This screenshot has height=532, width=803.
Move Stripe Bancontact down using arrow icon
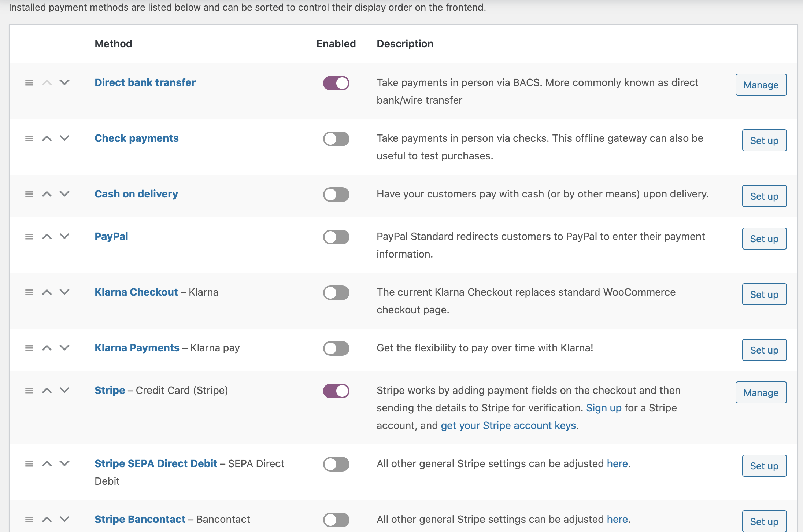64,520
